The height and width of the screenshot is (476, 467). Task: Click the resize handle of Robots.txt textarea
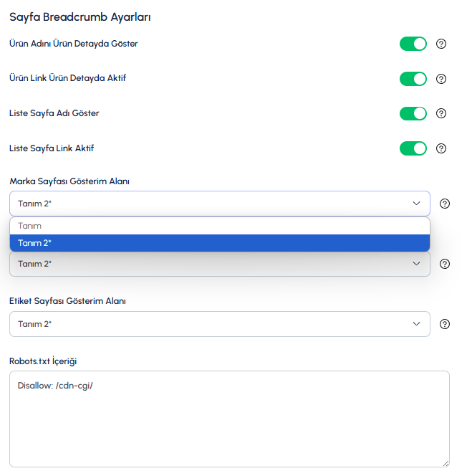446,464
